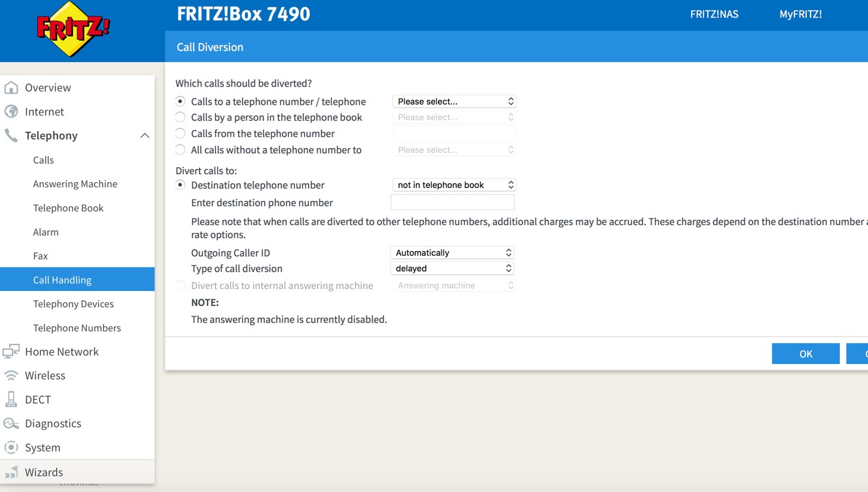Click the System gear icon
The width and height of the screenshot is (868, 492).
click(11, 448)
